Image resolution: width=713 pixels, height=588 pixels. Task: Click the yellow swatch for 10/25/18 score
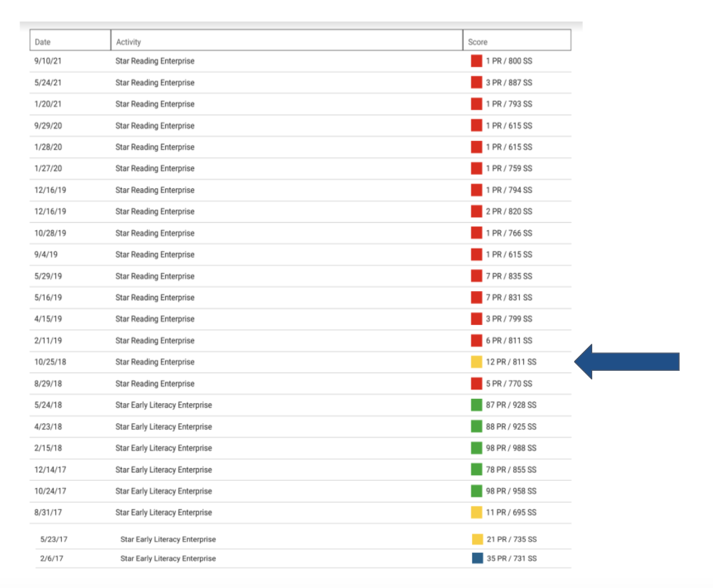click(x=476, y=362)
